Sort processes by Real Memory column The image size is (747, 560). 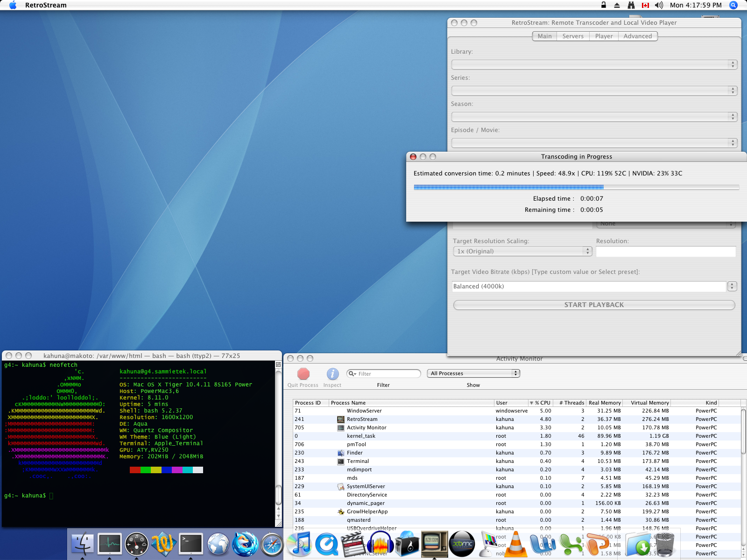pos(604,403)
